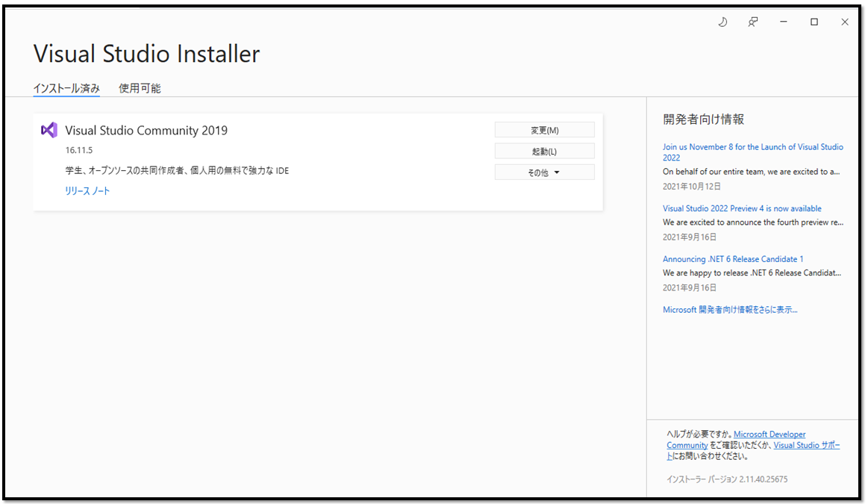The height and width of the screenshot is (504, 868).
Task: Minimize the Visual Studio Installer window
Action: 784,22
